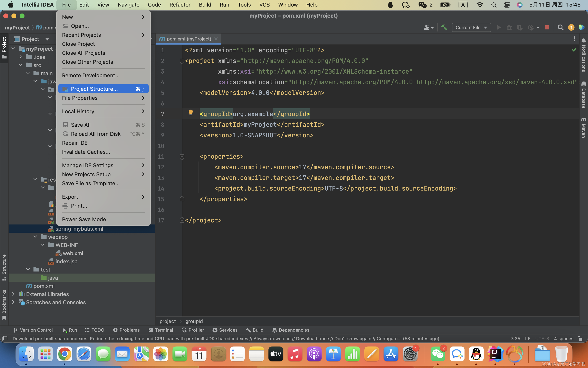Choose Invalidate Caches... from File menu
This screenshot has height=368, width=588.
point(103,152)
